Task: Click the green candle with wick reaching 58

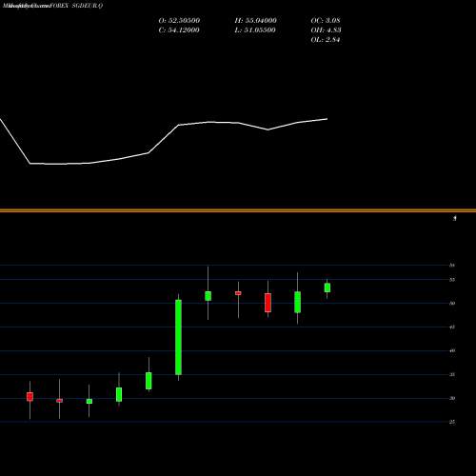Action: 208,296
